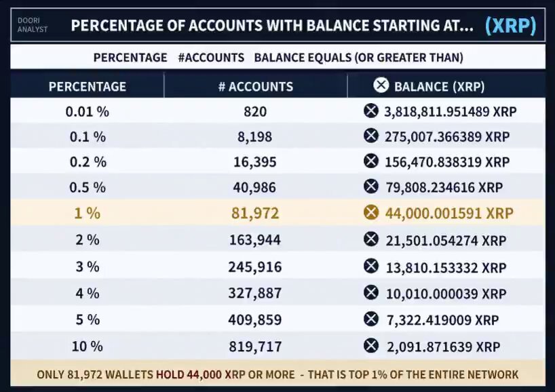
Task: Click the XRP icon beside 2,091.871639 XRP
Action: 371,346
